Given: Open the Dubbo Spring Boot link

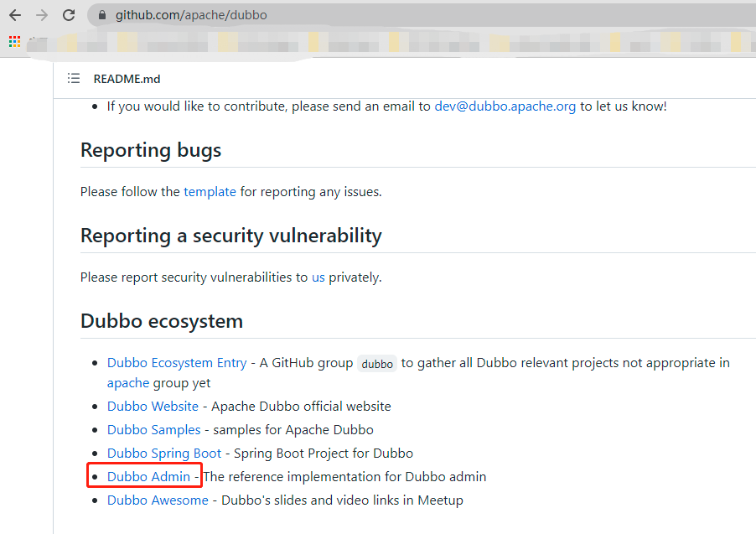Looking at the screenshot, I should point(163,453).
